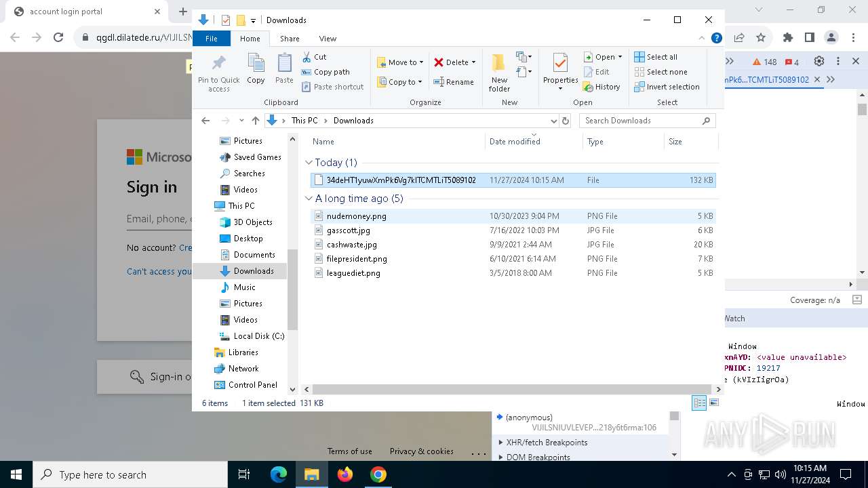Open Music in navigation pane
Image resolution: width=868 pixels, height=488 pixels.
click(x=237, y=287)
